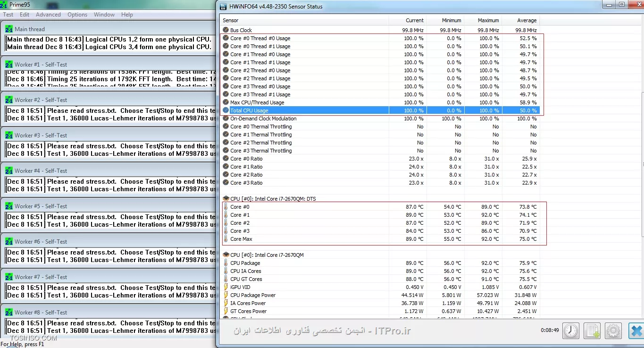Open the Advanced menu in Prime95
The image size is (644, 348).
48,15
